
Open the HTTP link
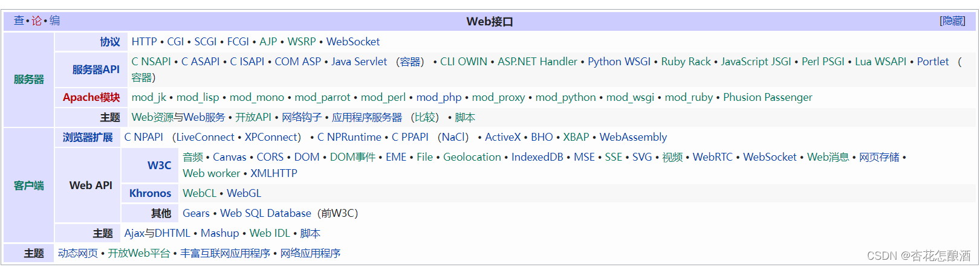pyautogui.click(x=144, y=42)
